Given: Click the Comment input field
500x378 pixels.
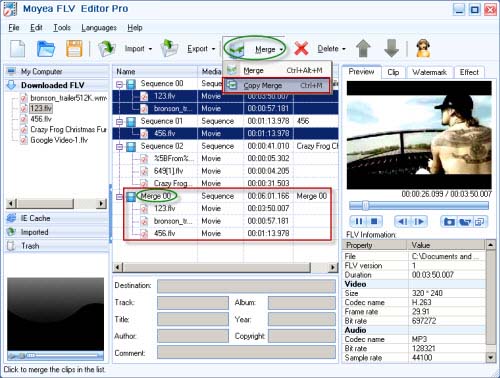Looking at the screenshot, I should (x=246, y=352).
